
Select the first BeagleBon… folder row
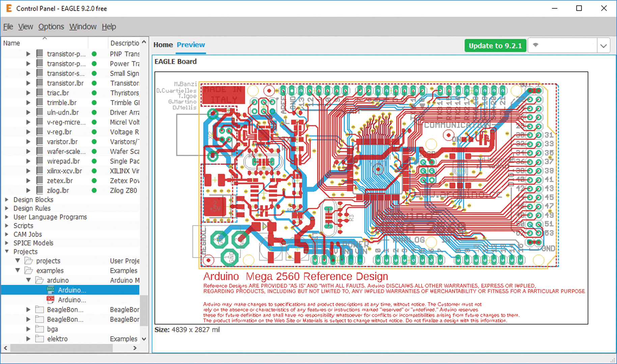tap(71, 309)
